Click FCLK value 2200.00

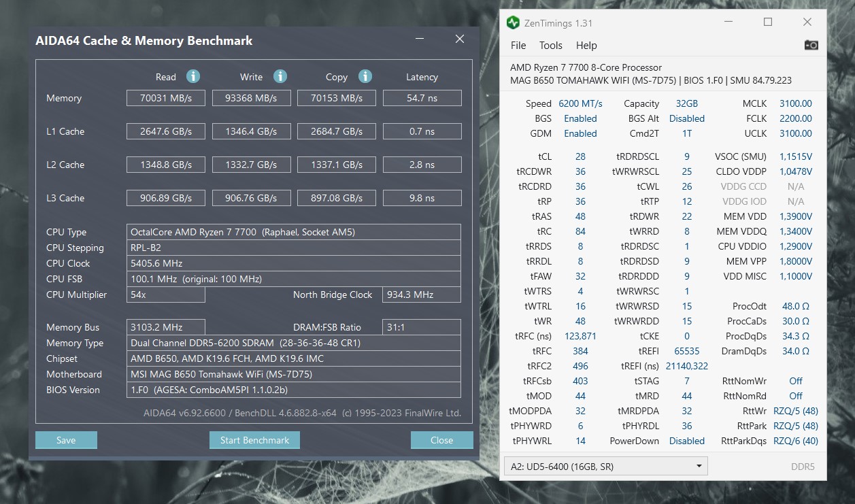pyautogui.click(x=796, y=118)
